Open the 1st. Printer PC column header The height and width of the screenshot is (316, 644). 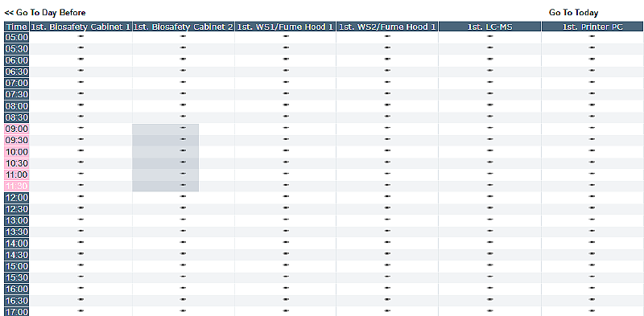[592, 27]
